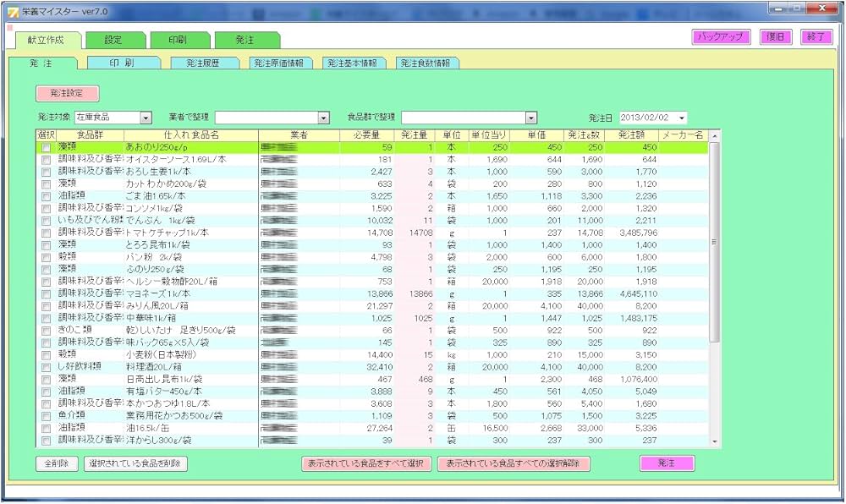This screenshot has width=846, height=504.
Task: Click the vertical scrollbar thumb of the list
Action: pos(715,241)
